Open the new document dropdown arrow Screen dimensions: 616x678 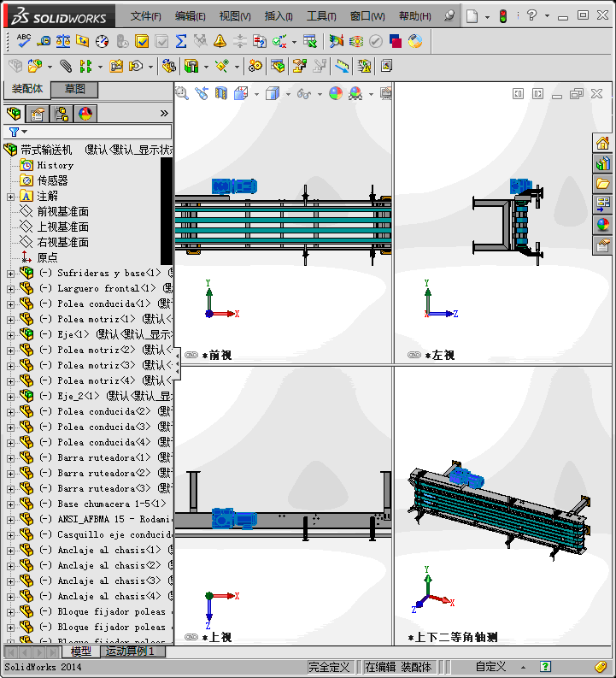(487, 17)
